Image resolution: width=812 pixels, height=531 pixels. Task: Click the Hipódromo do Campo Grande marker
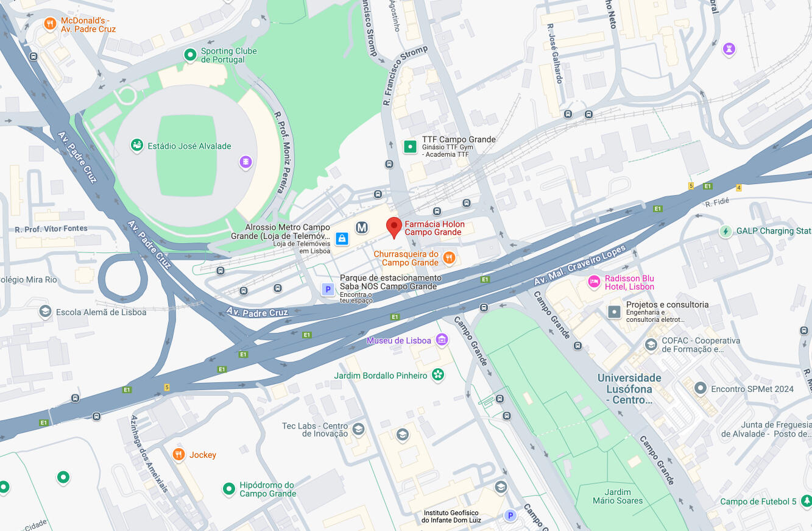coord(229,488)
